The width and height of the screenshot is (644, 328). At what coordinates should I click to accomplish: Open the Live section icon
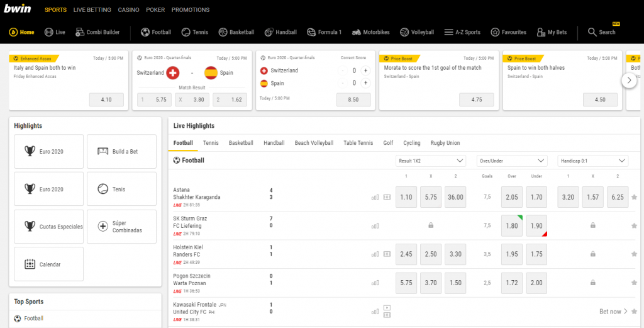49,32
